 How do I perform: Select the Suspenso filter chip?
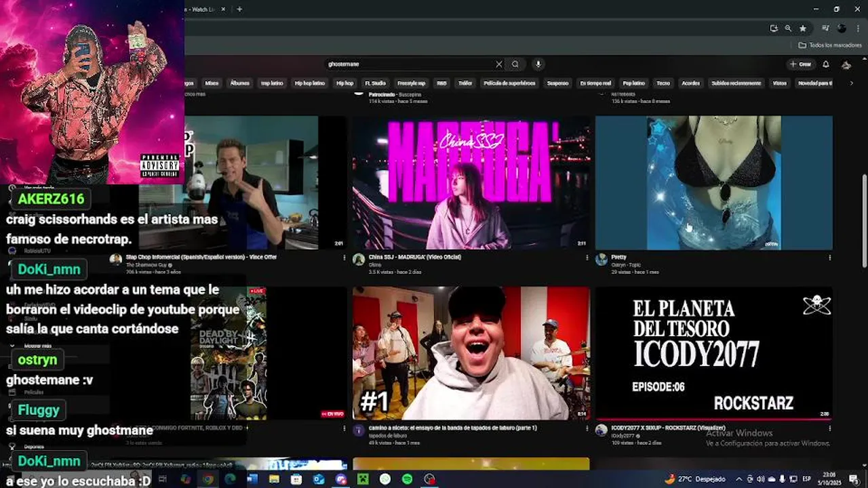point(558,83)
